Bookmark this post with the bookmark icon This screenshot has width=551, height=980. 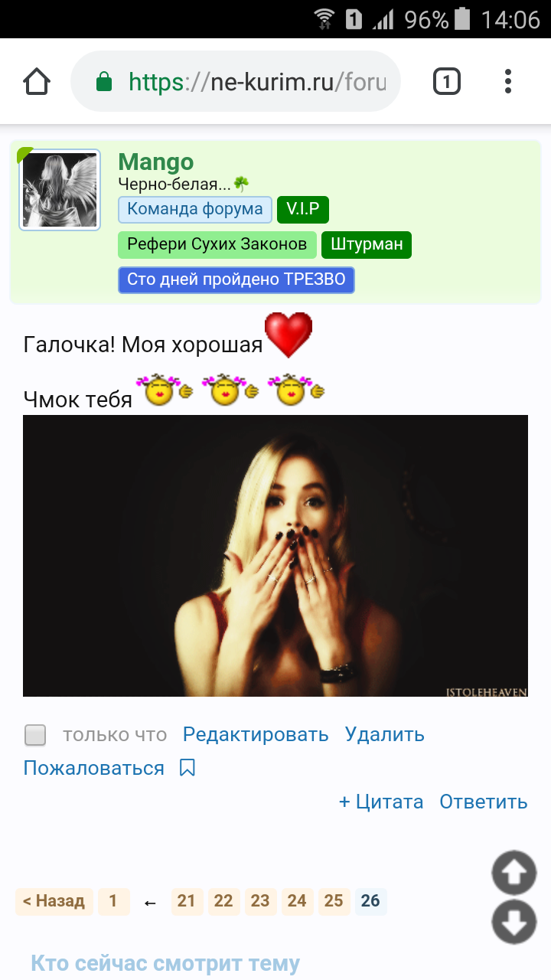187,768
